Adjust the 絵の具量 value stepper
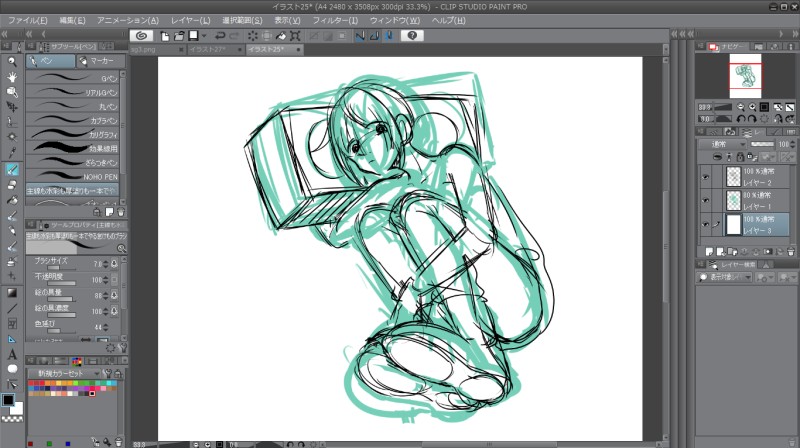800x448 pixels. pyautogui.click(x=105, y=296)
